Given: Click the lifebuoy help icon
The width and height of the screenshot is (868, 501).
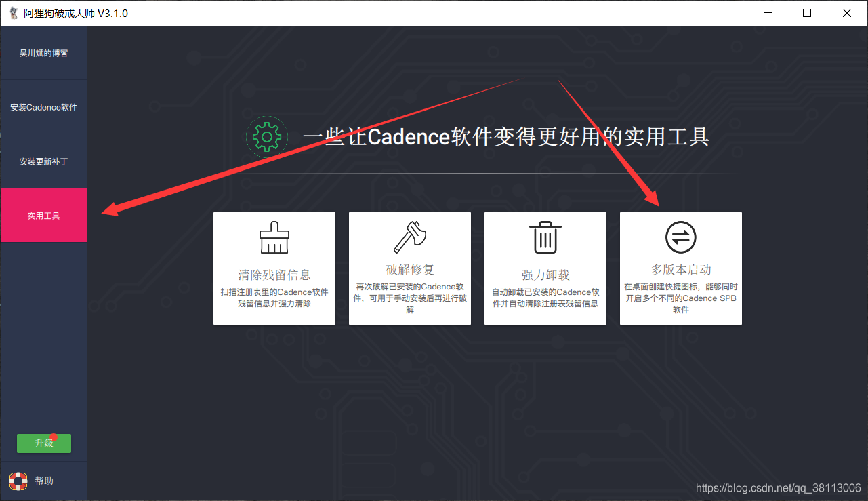Looking at the screenshot, I should 18,481.
